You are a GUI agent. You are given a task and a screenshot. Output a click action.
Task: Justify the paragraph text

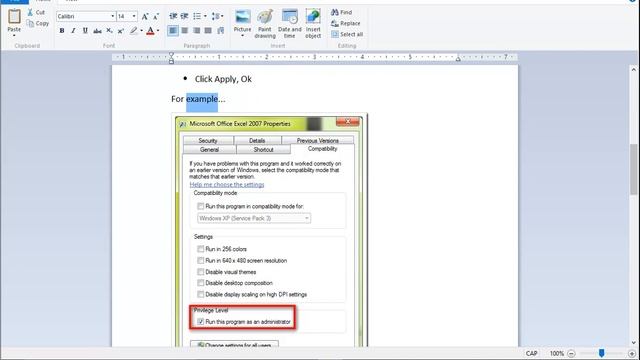208,31
